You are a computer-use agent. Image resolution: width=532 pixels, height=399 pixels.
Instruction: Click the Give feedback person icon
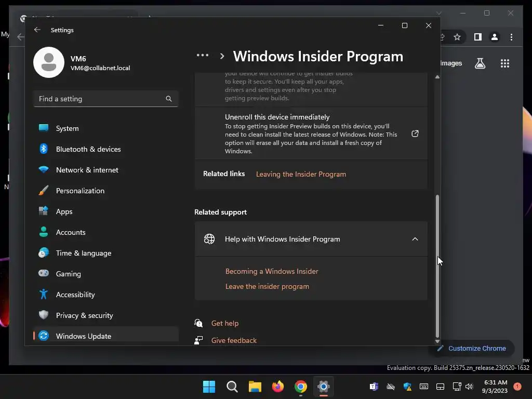[198, 340]
